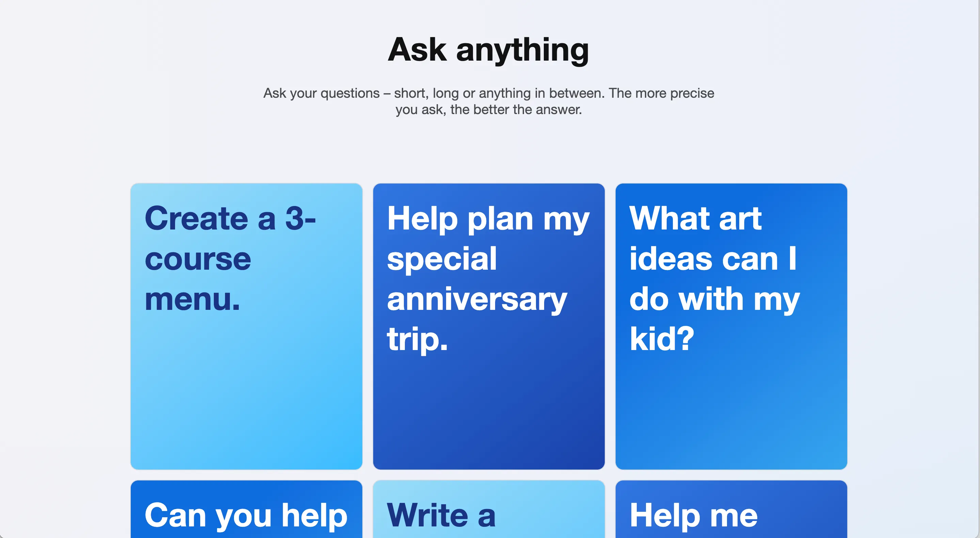Click the "you ask, the better the answer." line

click(x=489, y=110)
